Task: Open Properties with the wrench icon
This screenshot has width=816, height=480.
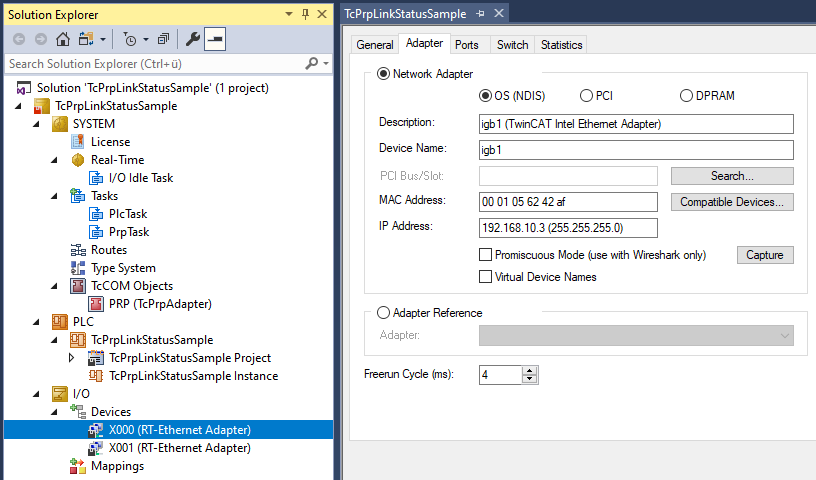Action: click(x=193, y=39)
